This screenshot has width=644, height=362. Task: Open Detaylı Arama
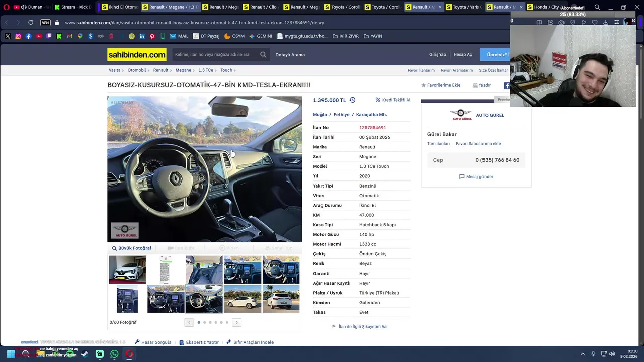point(290,55)
